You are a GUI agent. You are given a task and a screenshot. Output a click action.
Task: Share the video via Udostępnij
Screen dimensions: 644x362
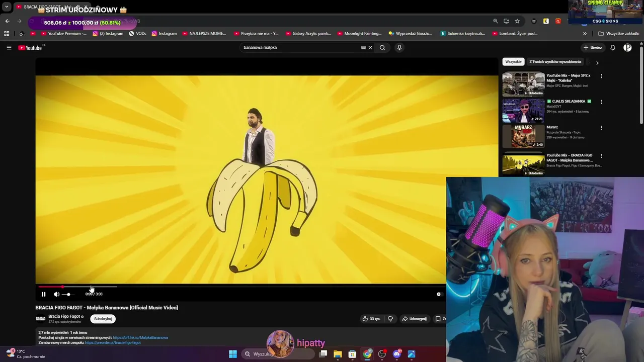click(x=414, y=319)
